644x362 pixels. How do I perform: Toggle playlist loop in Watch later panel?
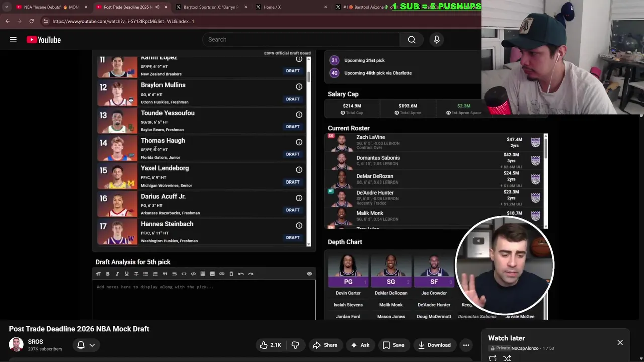[493, 358]
